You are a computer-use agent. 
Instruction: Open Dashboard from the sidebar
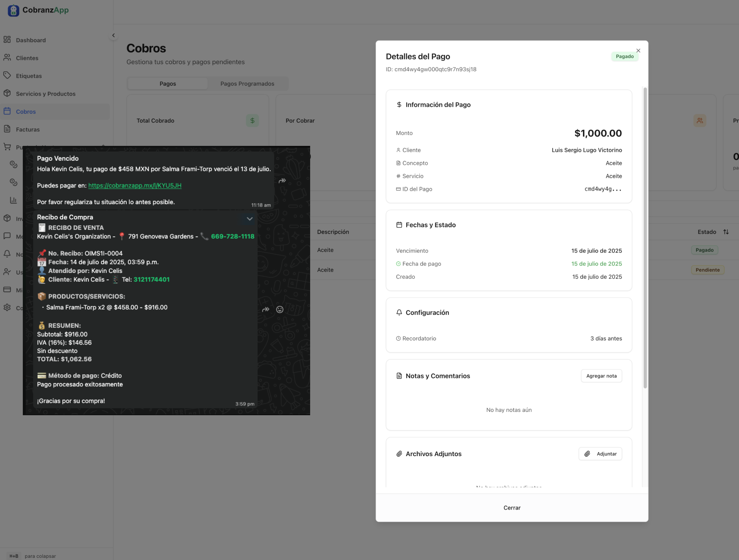pos(30,40)
